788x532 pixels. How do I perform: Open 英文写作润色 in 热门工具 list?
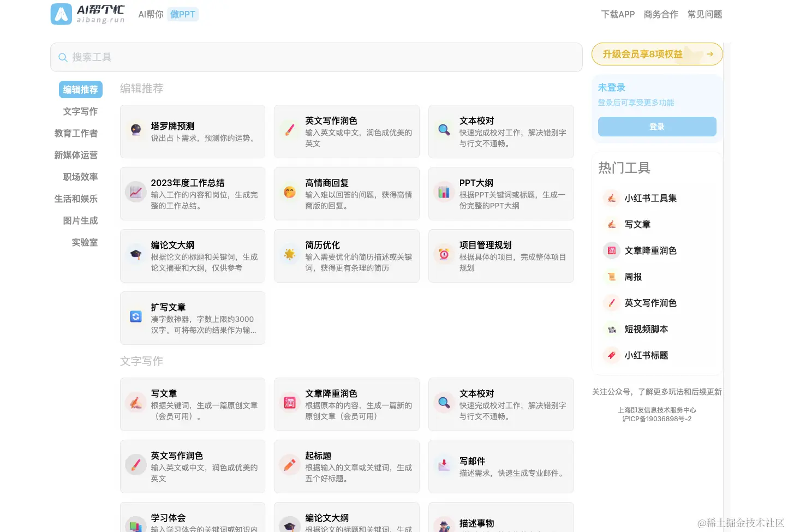(x=650, y=303)
